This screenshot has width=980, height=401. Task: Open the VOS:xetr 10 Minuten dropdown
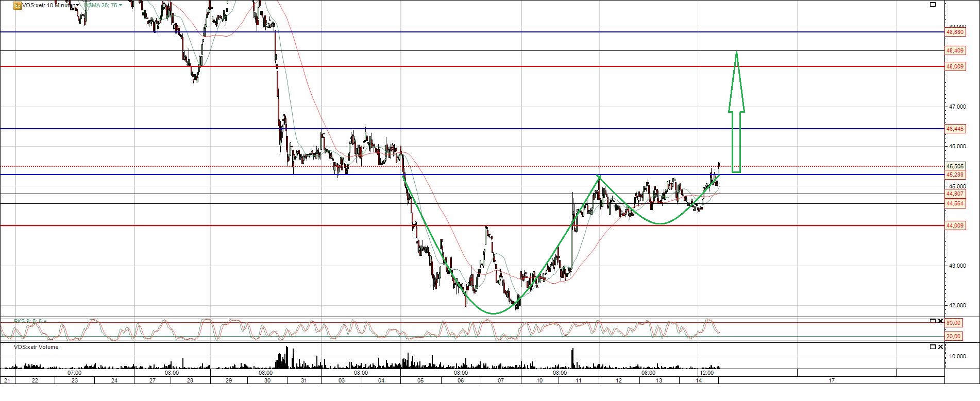click(77, 5)
